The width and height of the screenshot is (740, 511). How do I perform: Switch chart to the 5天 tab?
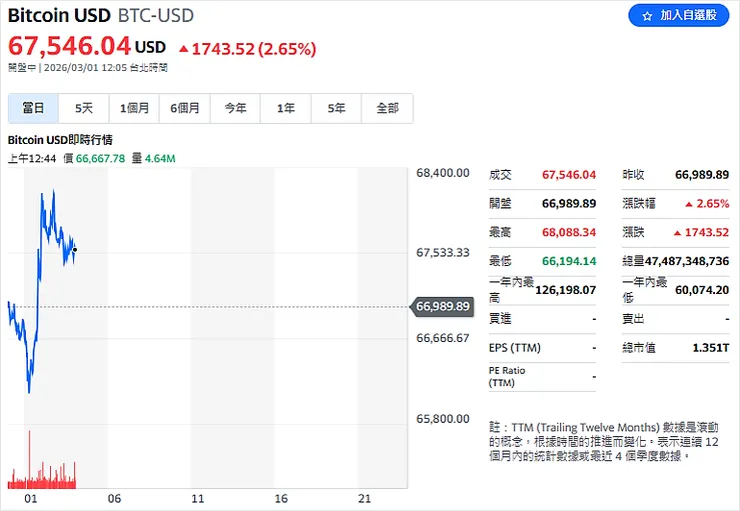point(84,109)
